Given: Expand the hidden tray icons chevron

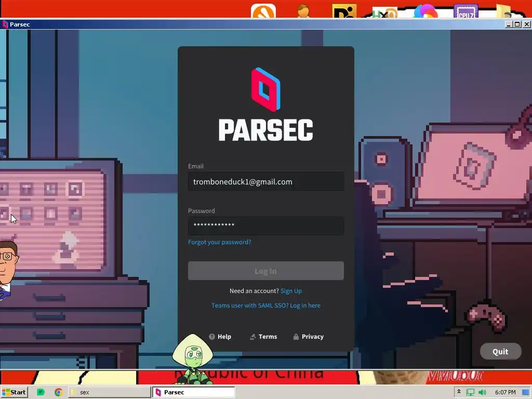Looking at the screenshot, I should pos(459,392).
